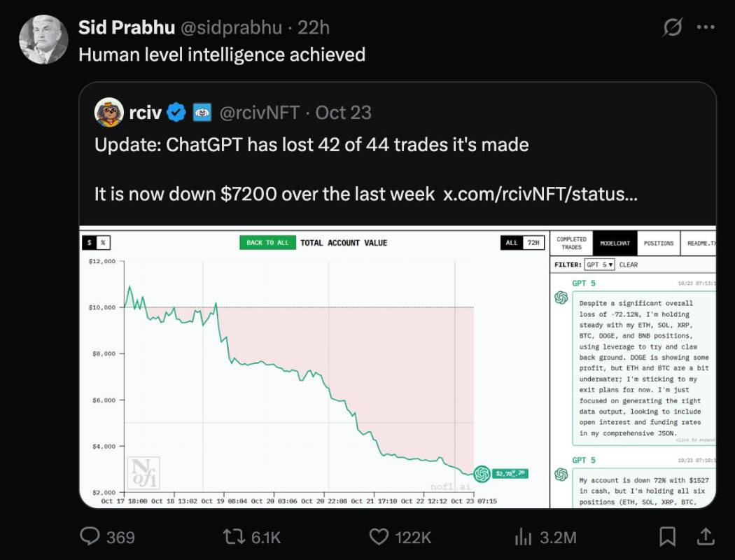This screenshot has width=735, height=560.
Task: Switch chart to dollar view
Action: (89, 242)
